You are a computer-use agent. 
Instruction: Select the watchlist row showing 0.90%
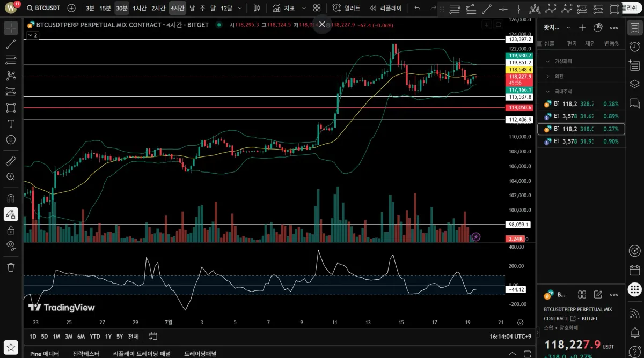581,141
